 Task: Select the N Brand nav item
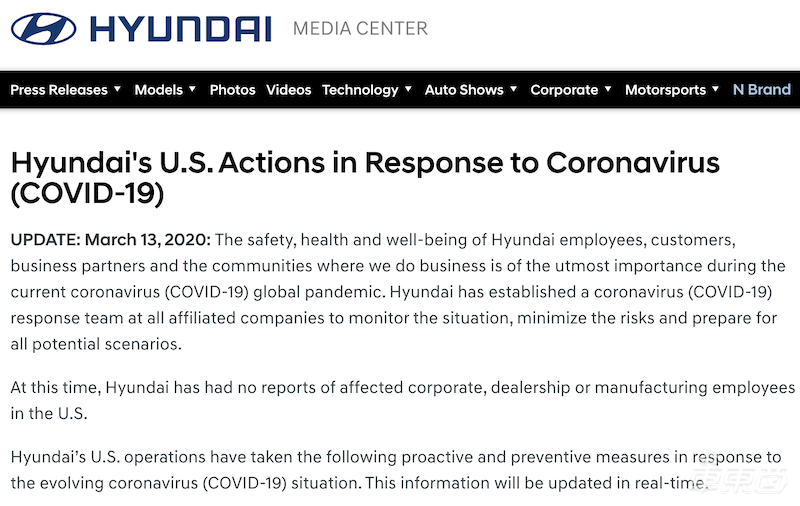tap(761, 90)
